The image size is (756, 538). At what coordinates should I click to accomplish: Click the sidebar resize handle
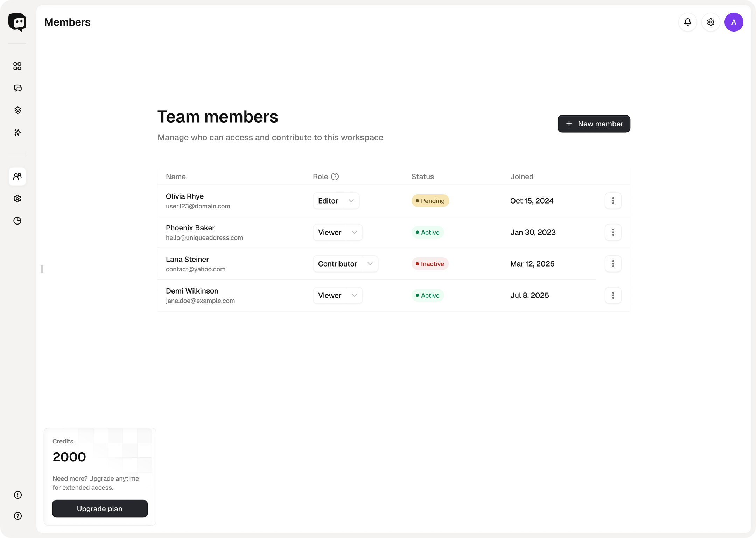(x=42, y=269)
